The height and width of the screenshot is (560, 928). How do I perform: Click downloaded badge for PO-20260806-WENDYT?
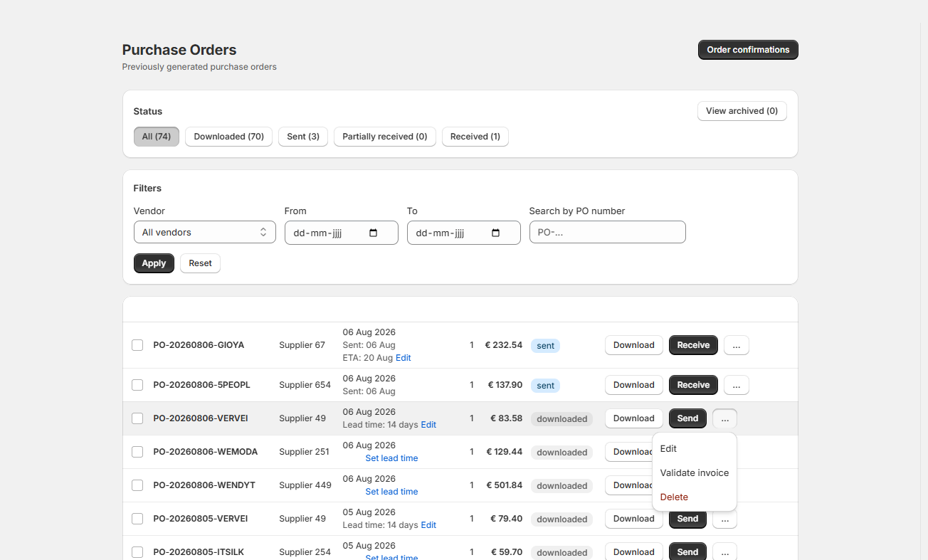562,486
